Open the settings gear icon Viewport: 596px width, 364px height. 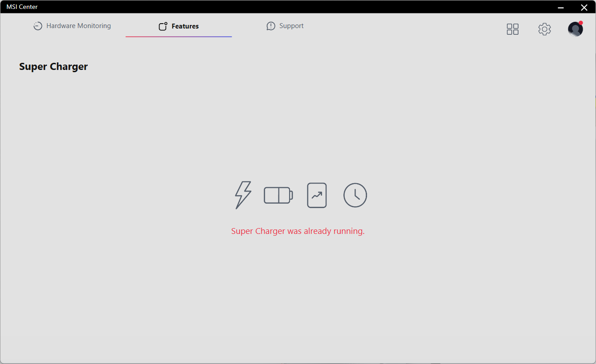pyautogui.click(x=544, y=29)
